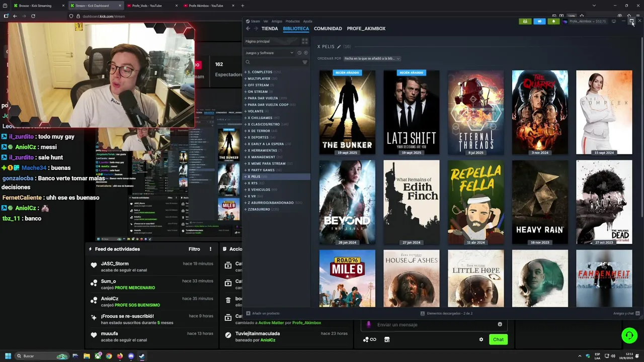Show recent activity clock filter
The width and height of the screenshot is (644, 362).
tap(299, 53)
